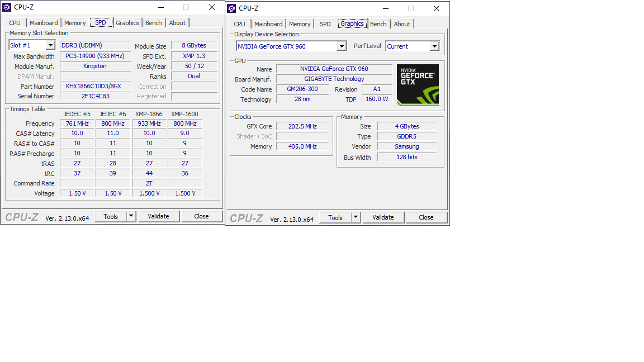Click the Samsung memory vendor value

tap(406, 146)
